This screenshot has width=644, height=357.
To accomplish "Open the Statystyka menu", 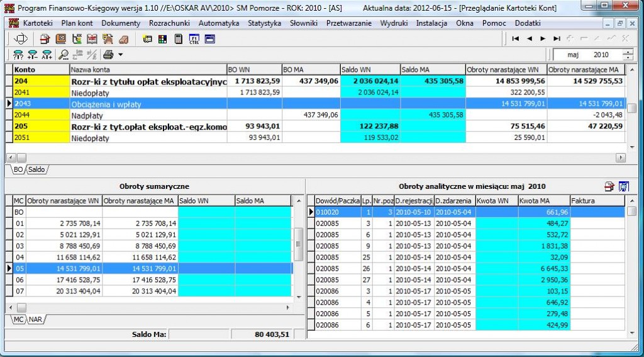I will click(x=265, y=23).
